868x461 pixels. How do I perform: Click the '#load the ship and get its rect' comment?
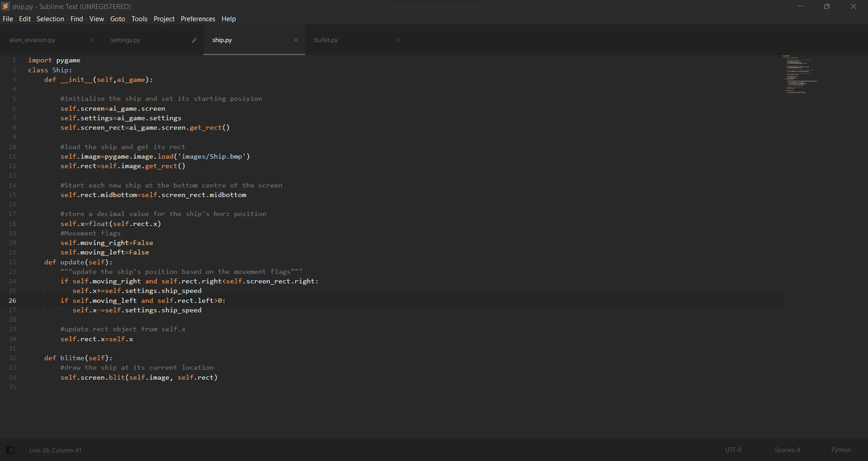click(x=123, y=147)
